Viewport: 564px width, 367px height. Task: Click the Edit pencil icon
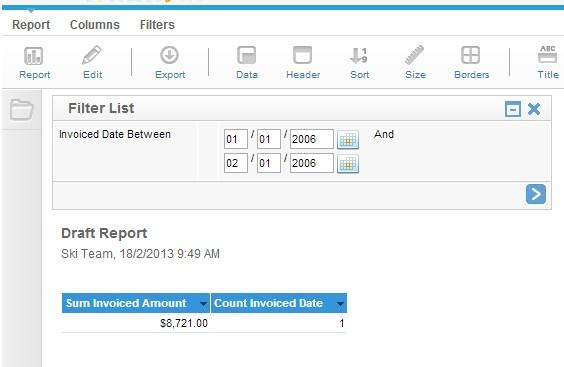tap(92, 55)
